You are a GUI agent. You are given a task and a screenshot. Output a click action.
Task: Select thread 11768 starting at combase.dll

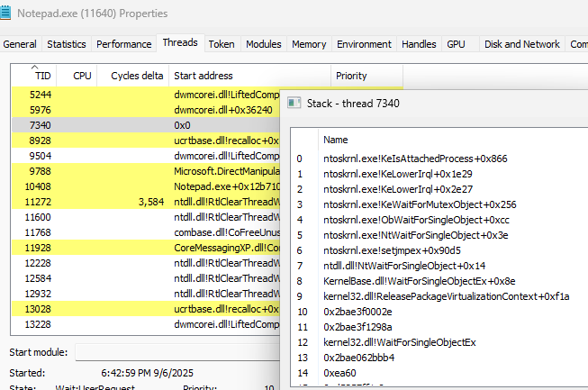tap(146, 232)
